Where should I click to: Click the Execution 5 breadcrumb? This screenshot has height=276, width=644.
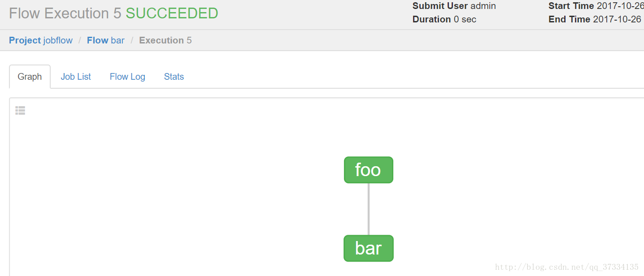pyautogui.click(x=165, y=40)
